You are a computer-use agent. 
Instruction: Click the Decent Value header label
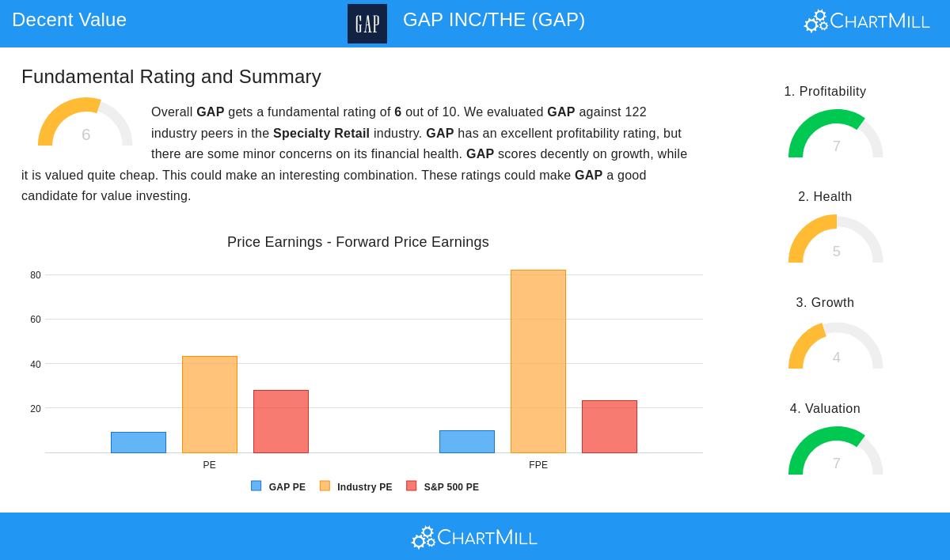[69, 20]
